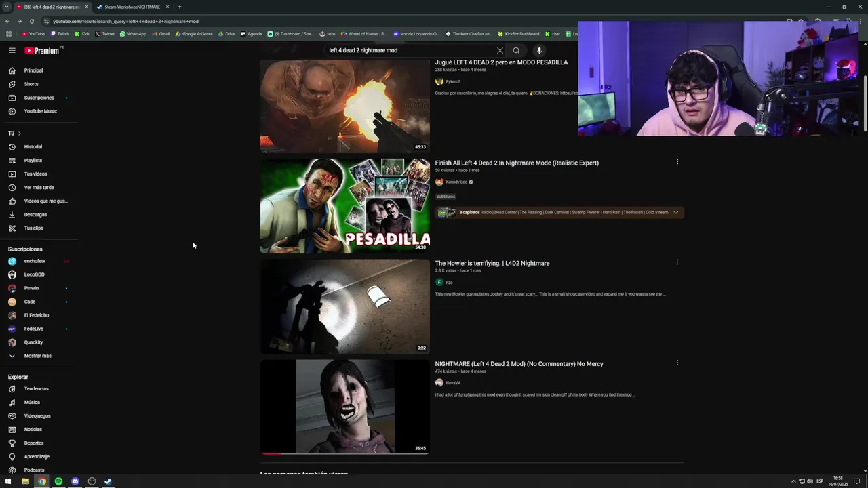Reload the page with the refresh button

(32, 21)
